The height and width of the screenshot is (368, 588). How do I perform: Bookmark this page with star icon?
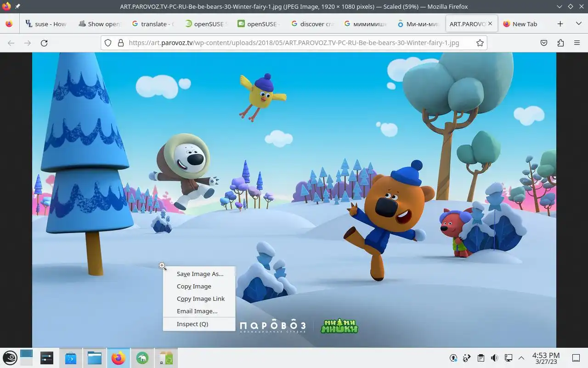pyautogui.click(x=480, y=43)
